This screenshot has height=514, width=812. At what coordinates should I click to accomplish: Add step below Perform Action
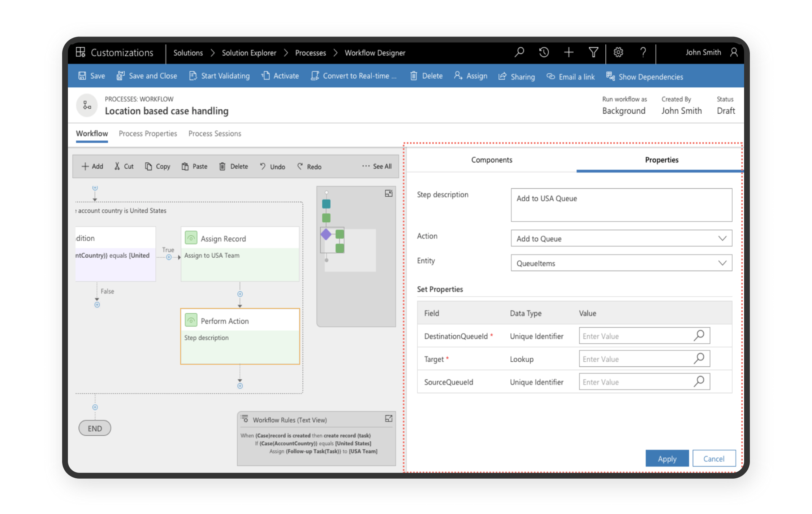click(240, 386)
